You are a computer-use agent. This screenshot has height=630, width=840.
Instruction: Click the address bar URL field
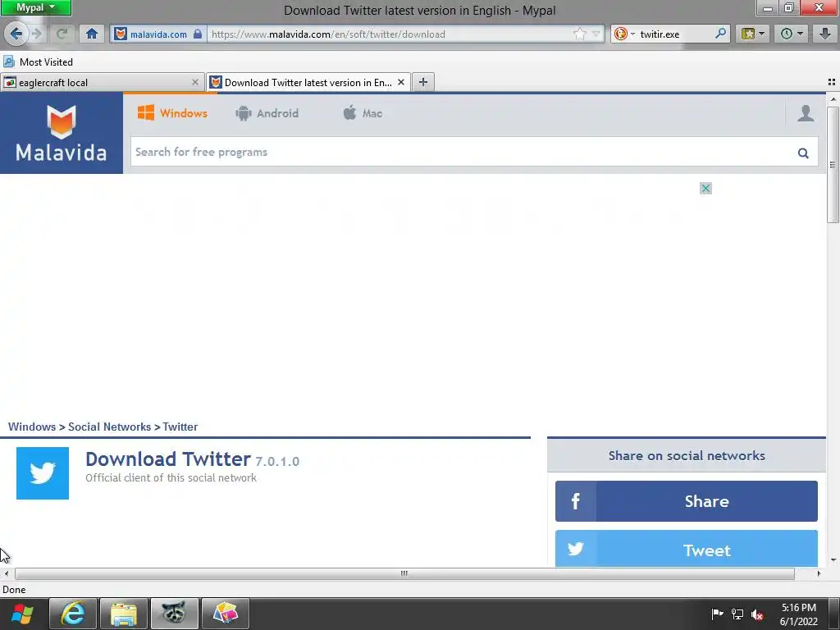[x=390, y=34]
